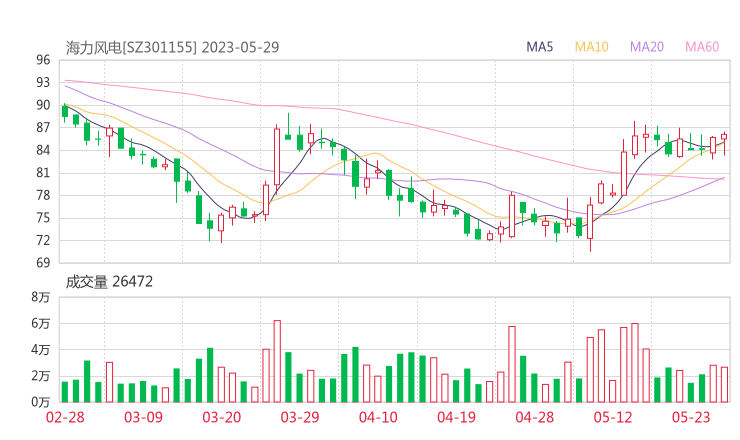Click the chart title 海力风电[SZ301155] 2023-05-29
This screenshot has width=740, height=440.
point(172,47)
